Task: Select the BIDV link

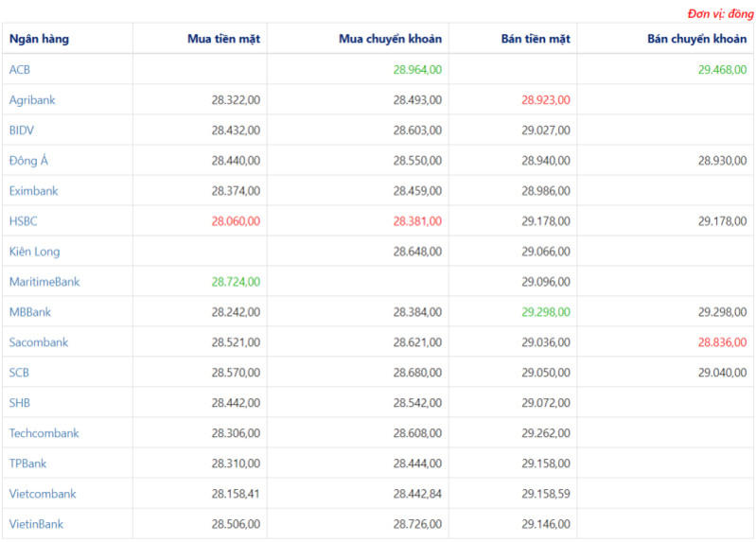Action: pyautogui.click(x=22, y=131)
